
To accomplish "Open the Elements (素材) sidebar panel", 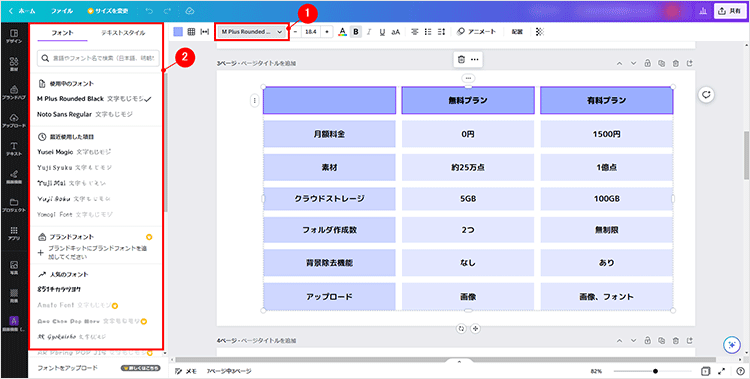I will pos(14,64).
